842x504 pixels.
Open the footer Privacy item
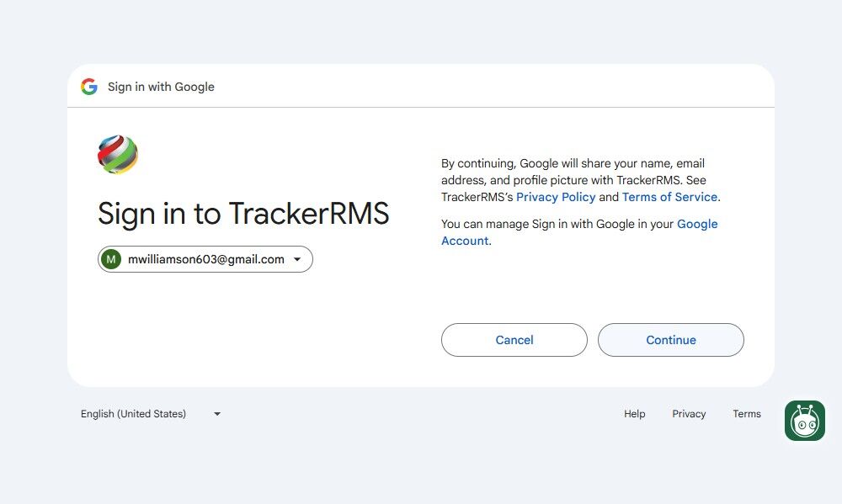click(689, 414)
